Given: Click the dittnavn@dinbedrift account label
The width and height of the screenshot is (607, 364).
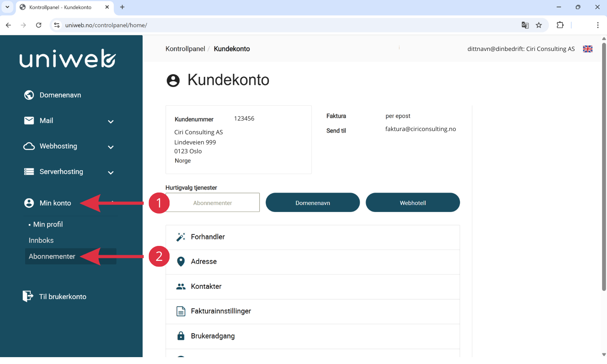Looking at the screenshot, I should 521,49.
